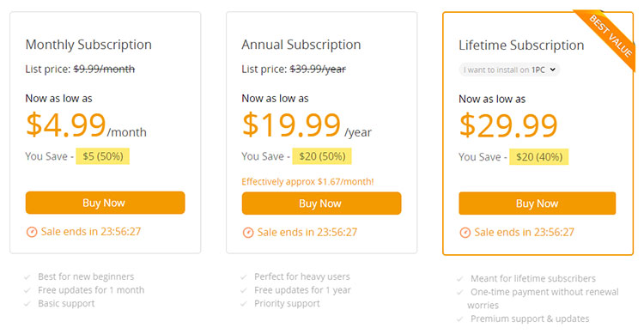
Task: Click the Lifetime Subscription heading
Action: pos(521,46)
